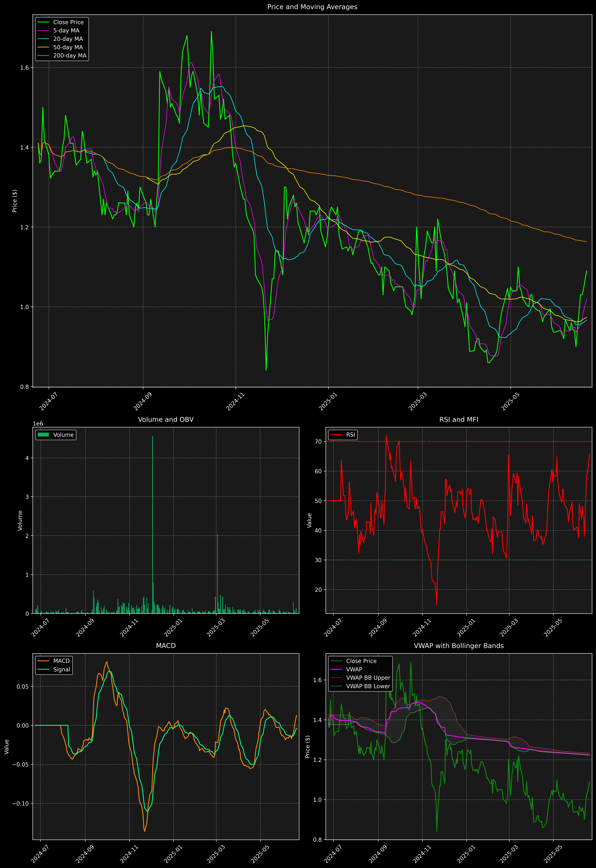Click the 'VWAP BB Lower' legend entry

[x=360, y=686]
